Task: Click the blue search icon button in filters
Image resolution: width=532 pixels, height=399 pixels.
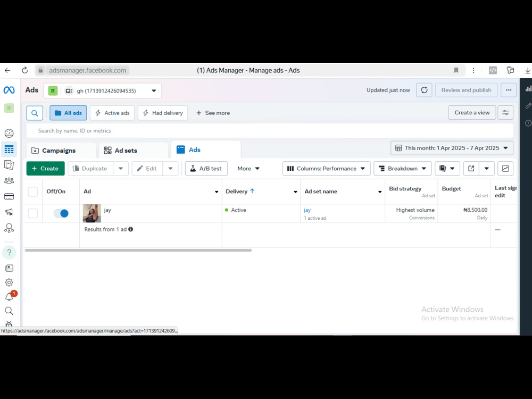Action: pyautogui.click(x=35, y=113)
